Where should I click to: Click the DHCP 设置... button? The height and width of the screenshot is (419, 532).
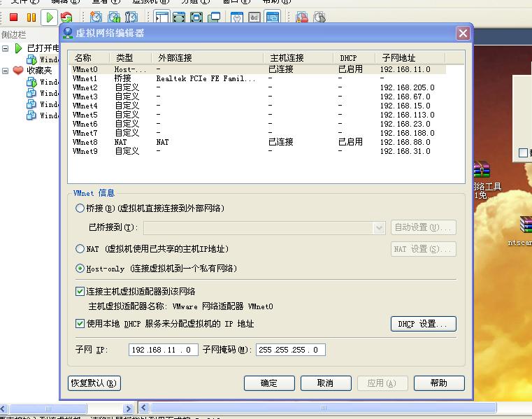point(424,324)
